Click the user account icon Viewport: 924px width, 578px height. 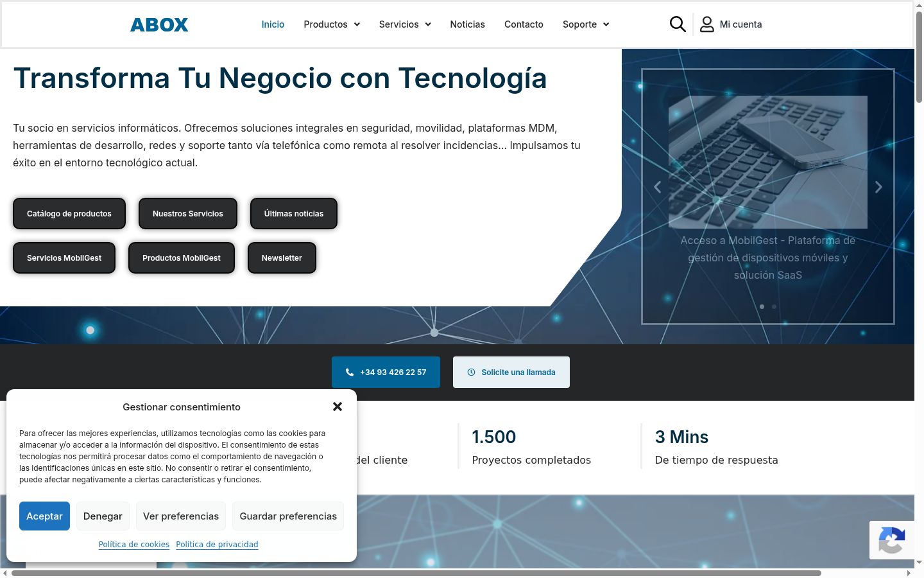[707, 24]
